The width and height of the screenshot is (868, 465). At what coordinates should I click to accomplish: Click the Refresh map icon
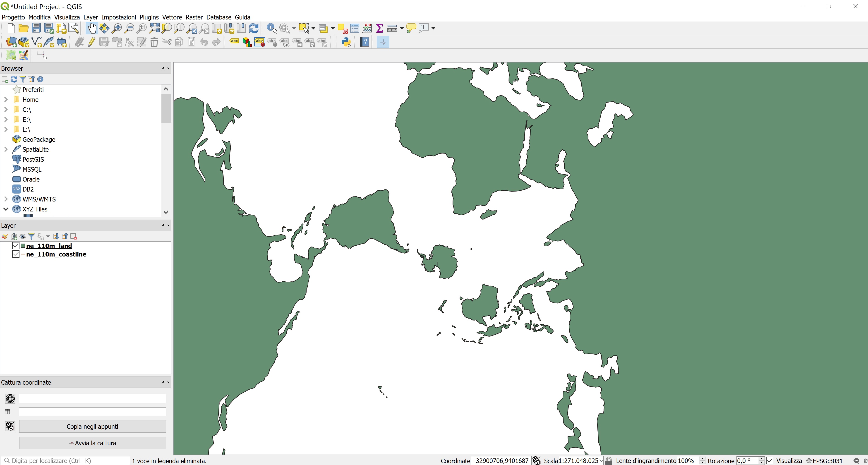[x=254, y=28]
